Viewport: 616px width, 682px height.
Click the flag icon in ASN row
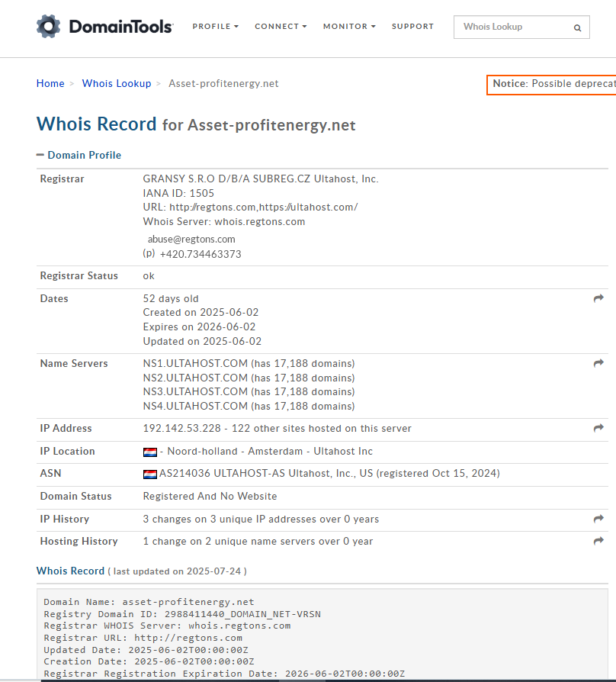coord(150,474)
